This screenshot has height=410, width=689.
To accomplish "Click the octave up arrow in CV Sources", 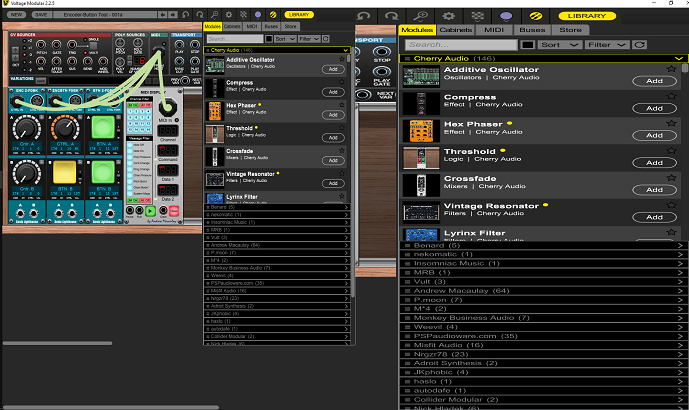I will pos(15,50).
